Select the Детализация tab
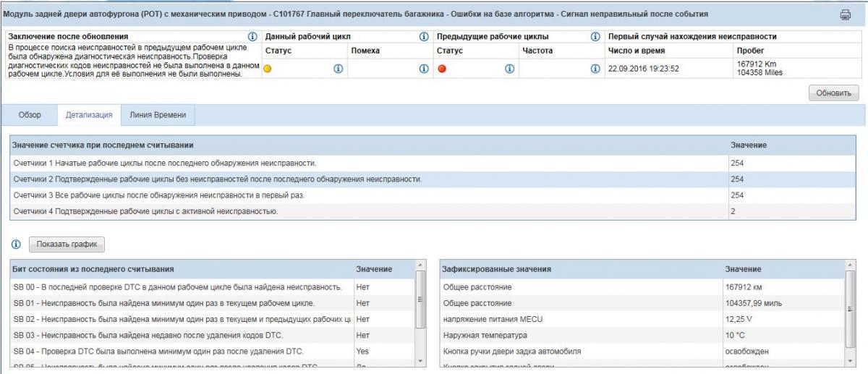This screenshot has height=374, width=868. (89, 115)
